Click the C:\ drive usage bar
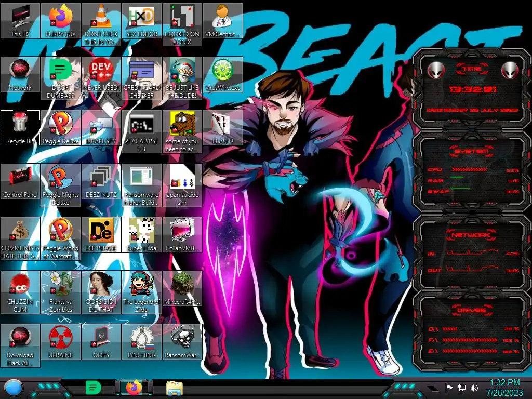The width and height of the screenshot is (532, 399). pos(450,329)
